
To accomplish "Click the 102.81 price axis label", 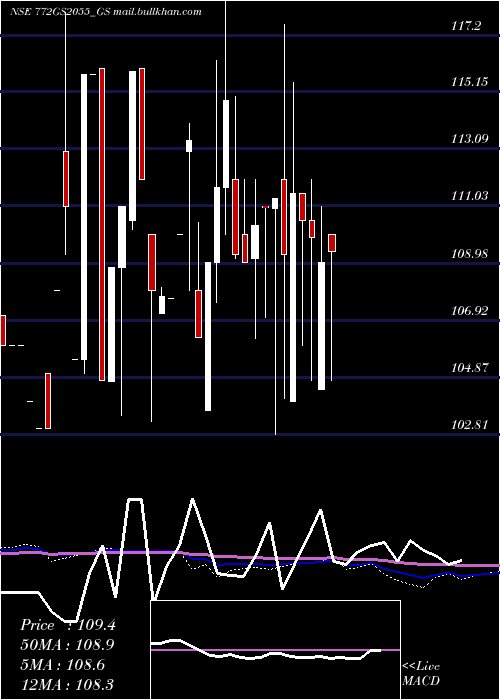I will coord(469,424).
